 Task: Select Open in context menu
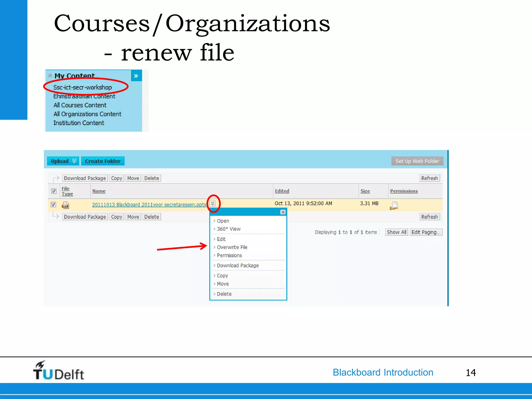coord(223,221)
